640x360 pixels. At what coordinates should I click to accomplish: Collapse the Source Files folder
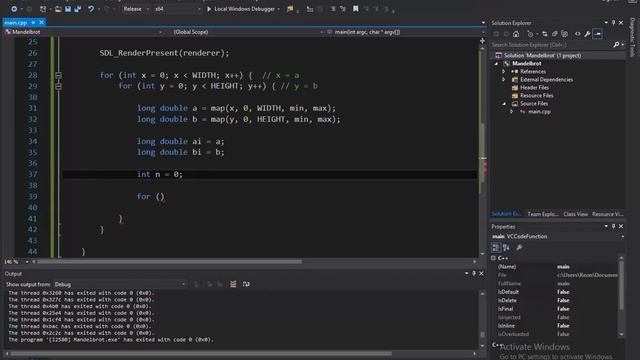coord(504,104)
